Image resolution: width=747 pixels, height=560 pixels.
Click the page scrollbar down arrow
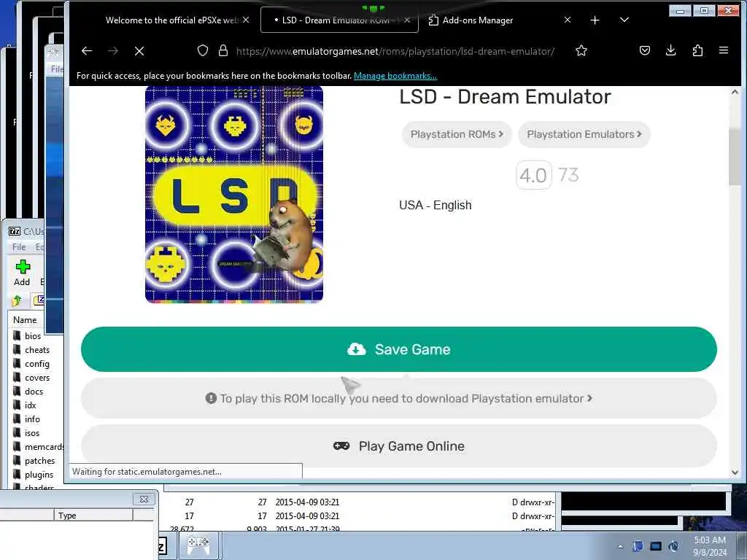(735, 472)
